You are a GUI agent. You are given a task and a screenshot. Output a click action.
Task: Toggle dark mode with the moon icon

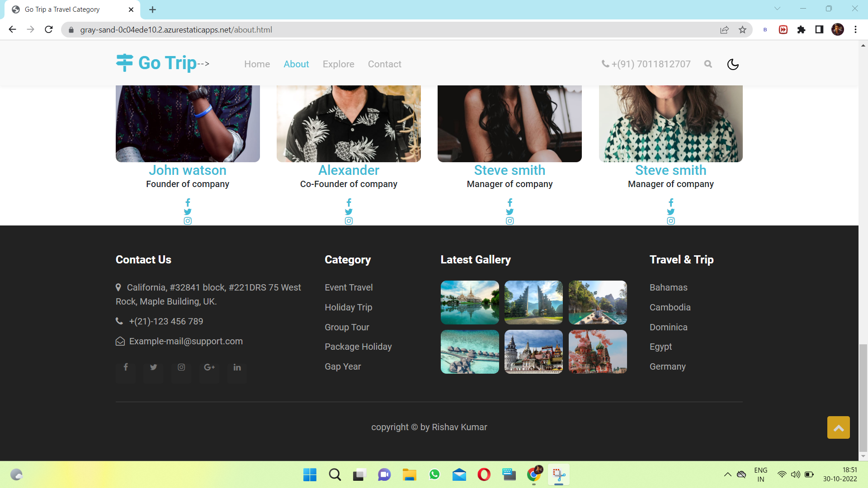[x=733, y=64]
